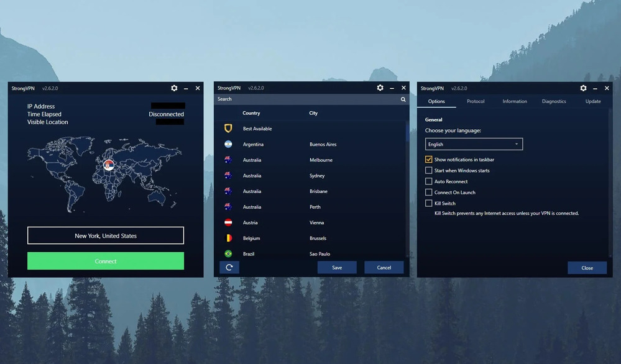Click the Brazil flag icon
The image size is (621, 364).
click(x=229, y=253)
